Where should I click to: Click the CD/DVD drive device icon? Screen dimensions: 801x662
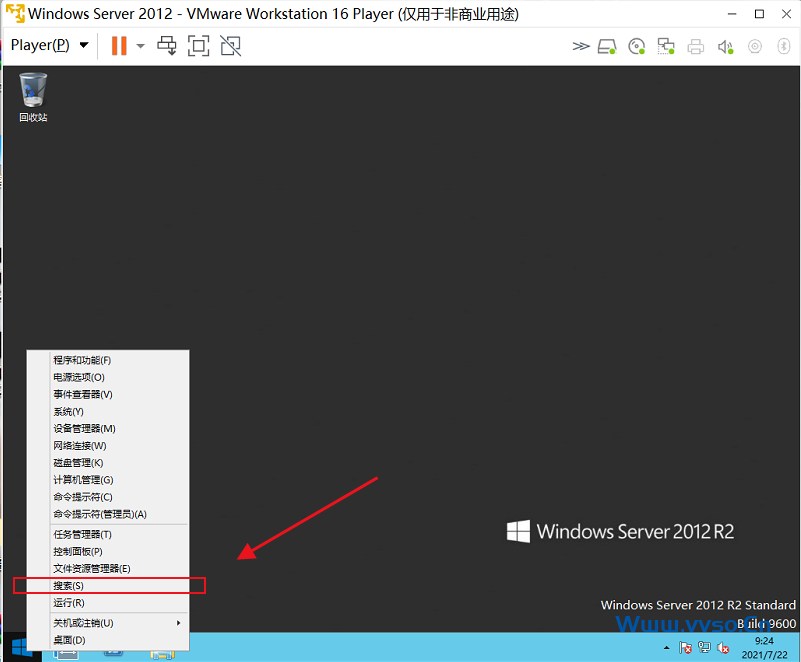click(637, 46)
